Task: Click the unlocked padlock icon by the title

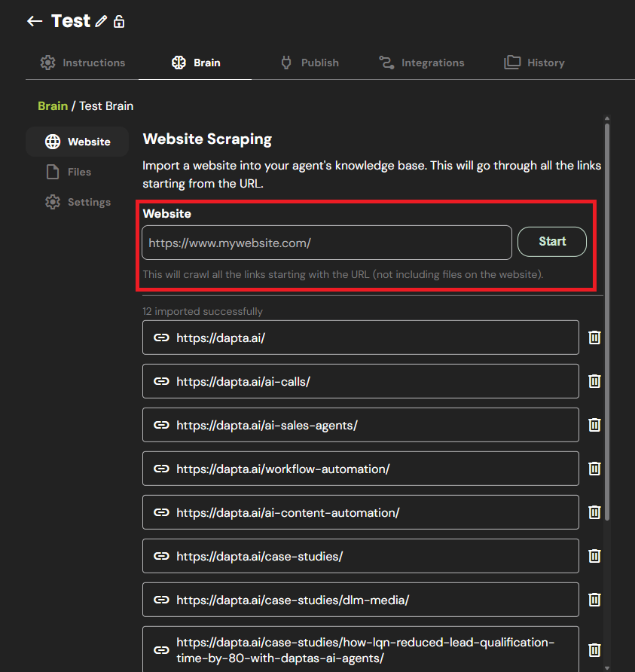Action: point(119,22)
